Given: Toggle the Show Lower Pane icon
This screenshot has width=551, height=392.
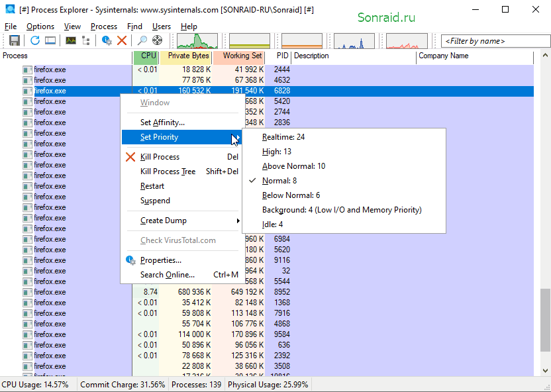Looking at the screenshot, I should [50, 41].
